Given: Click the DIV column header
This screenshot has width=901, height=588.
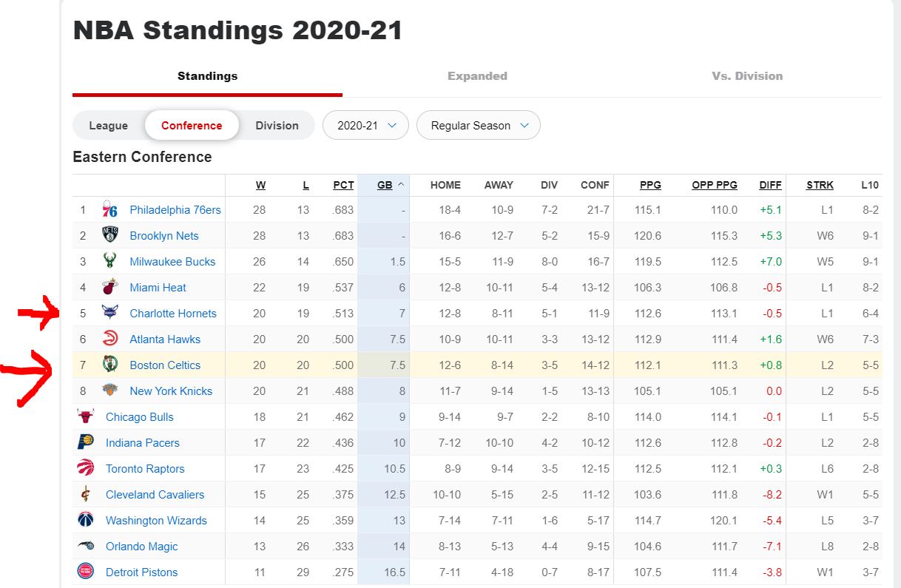Looking at the screenshot, I should tap(550, 185).
